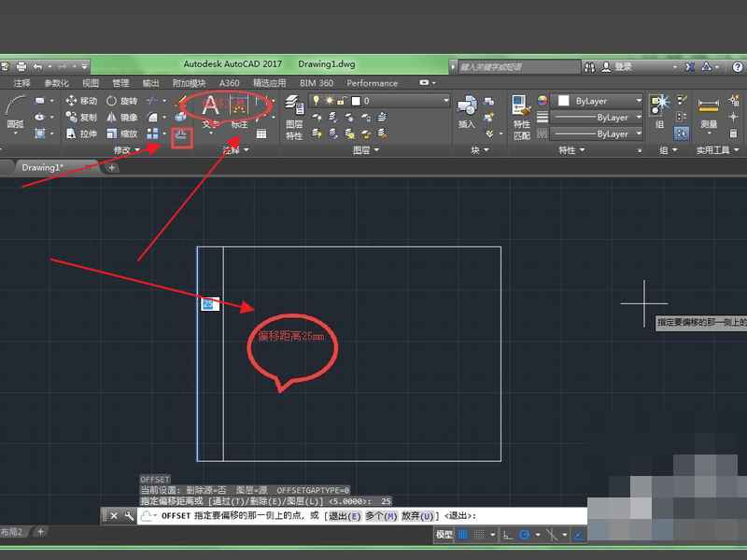Click the Scale (缩放) tool
747x560 pixels.
121,133
